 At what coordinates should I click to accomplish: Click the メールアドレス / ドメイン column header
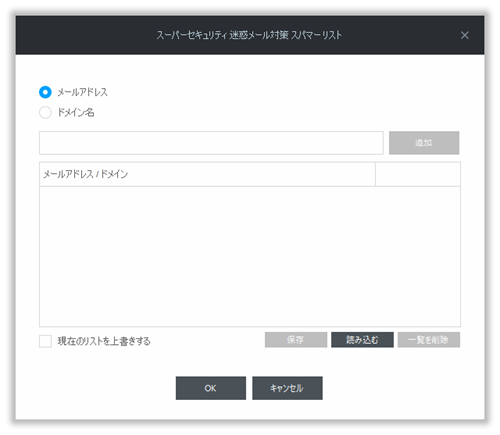[207, 174]
